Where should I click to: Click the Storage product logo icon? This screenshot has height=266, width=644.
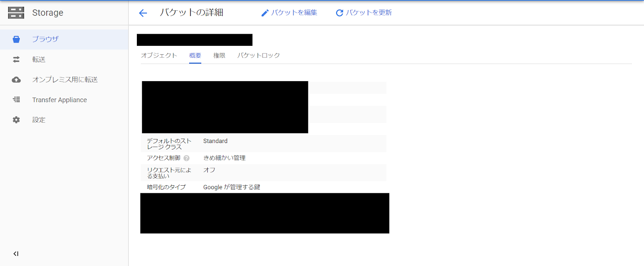(x=16, y=13)
